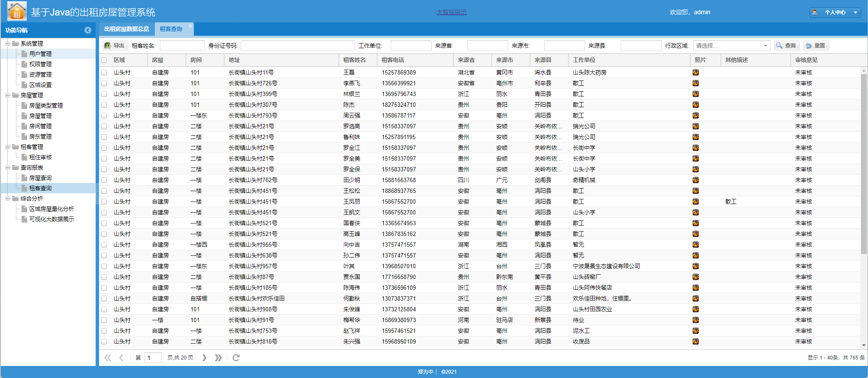Viewport: 868px width, 378px height.
Task: Collapse the 租客管理 tree node
Action: pos(7,147)
